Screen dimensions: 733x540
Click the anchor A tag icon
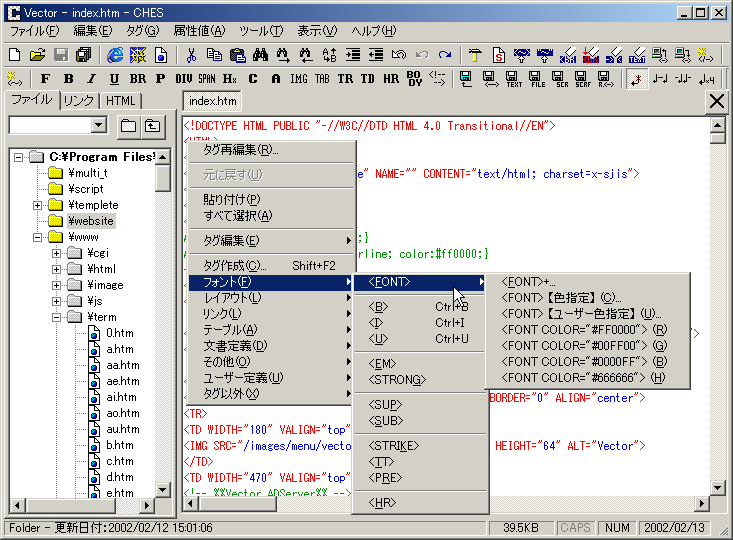276,79
